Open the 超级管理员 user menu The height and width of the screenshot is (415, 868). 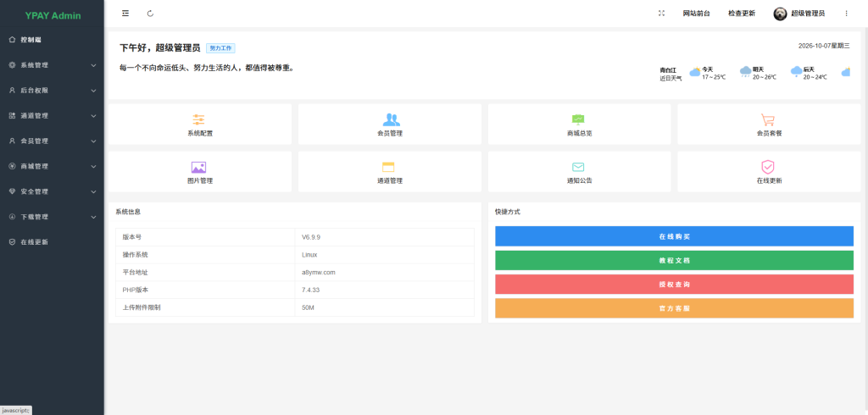808,14
